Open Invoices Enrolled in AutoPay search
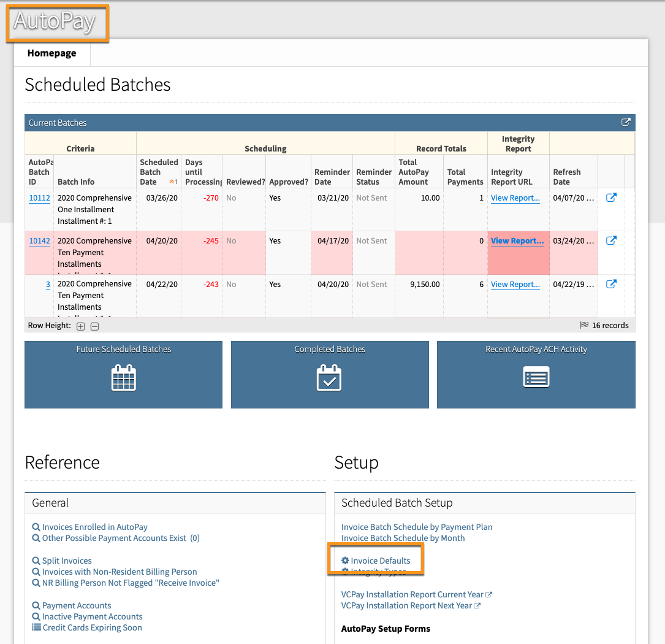The width and height of the screenshot is (665, 644). click(x=94, y=527)
